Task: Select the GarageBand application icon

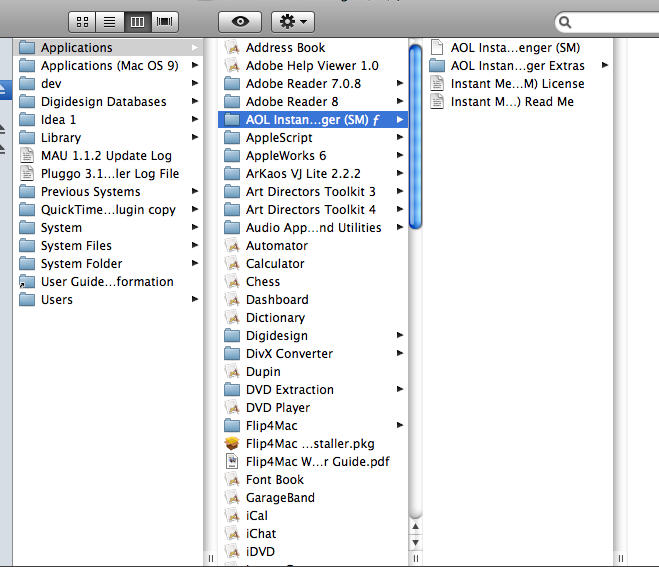Action: pos(232,498)
